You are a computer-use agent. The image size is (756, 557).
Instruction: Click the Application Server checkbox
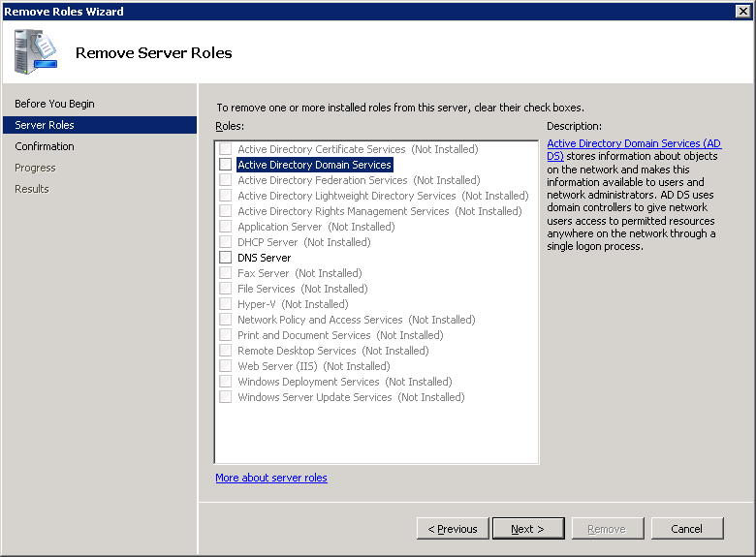pyautogui.click(x=225, y=227)
